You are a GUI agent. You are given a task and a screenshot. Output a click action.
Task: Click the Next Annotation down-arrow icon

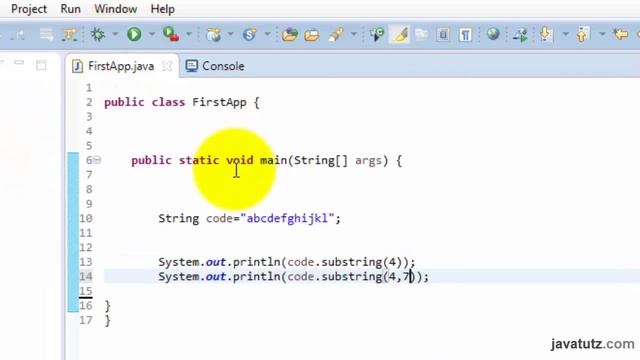coord(546,34)
